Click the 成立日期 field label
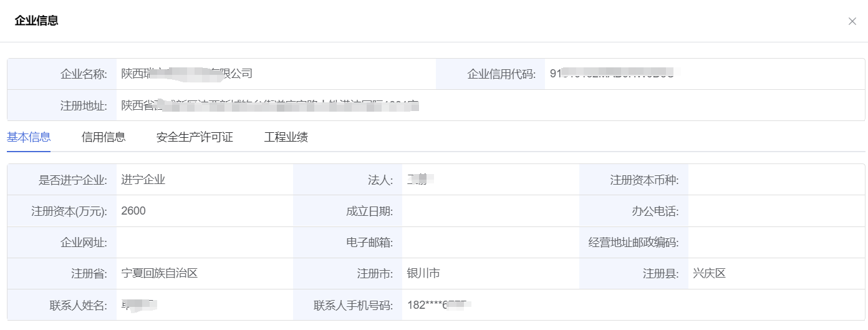 coord(369,211)
